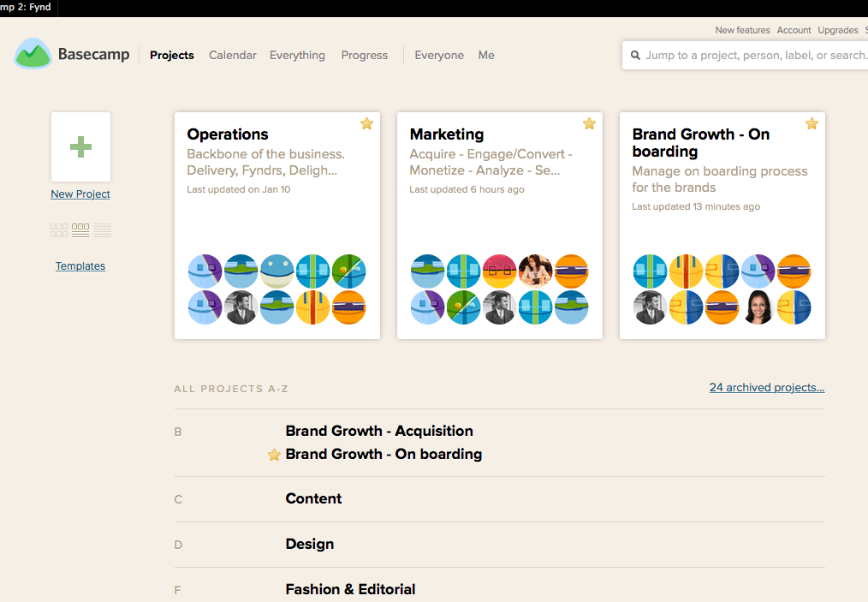Unstar the Operations project card
The image size is (868, 602).
coord(366,123)
